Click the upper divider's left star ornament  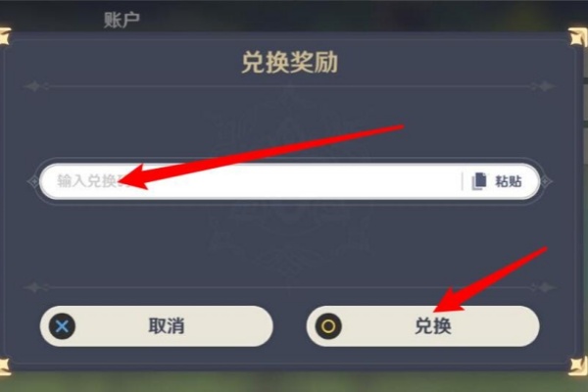click(35, 86)
